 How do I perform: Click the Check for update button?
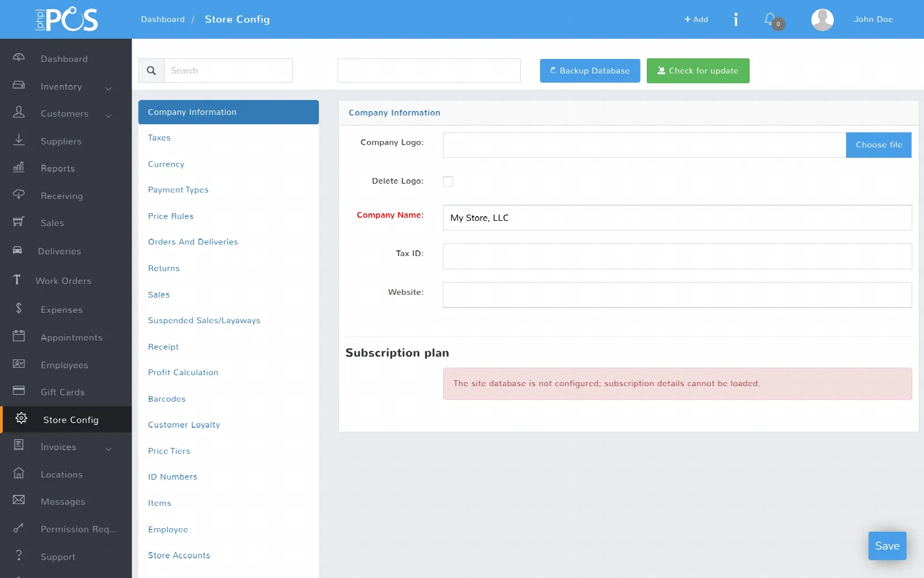tap(698, 71)
